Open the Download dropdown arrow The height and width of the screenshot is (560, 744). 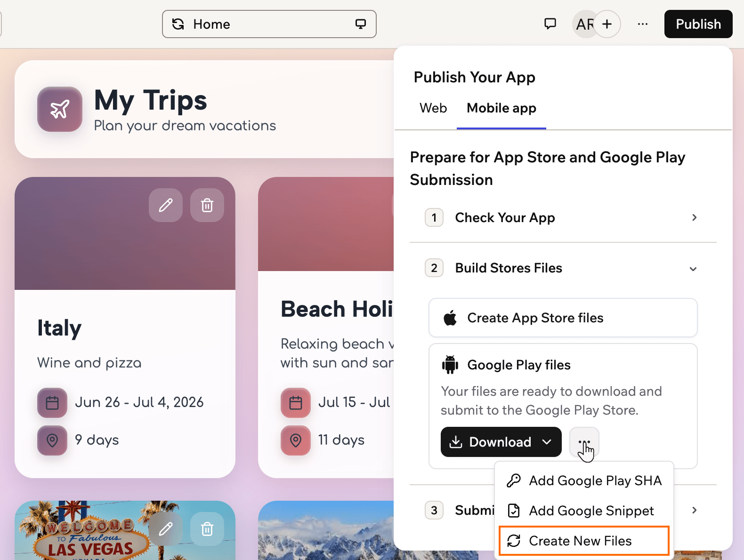[x=547, y=442]
